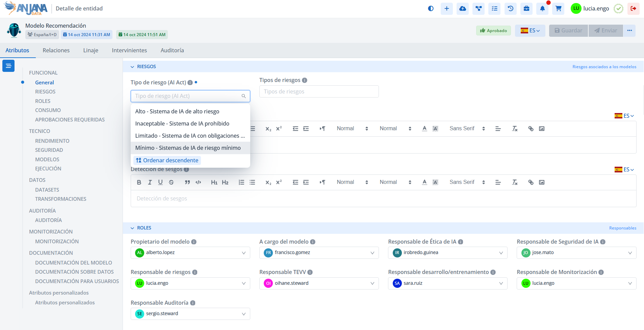Toggle bold in Detección de sesgos editor

[x=139, y=183]
